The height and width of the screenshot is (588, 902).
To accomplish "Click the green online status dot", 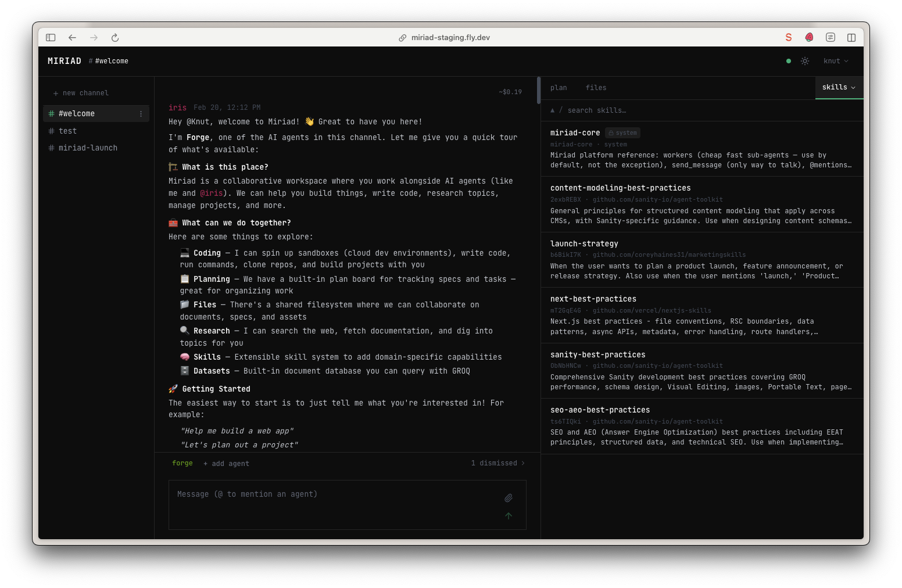I will click(789, 60).
